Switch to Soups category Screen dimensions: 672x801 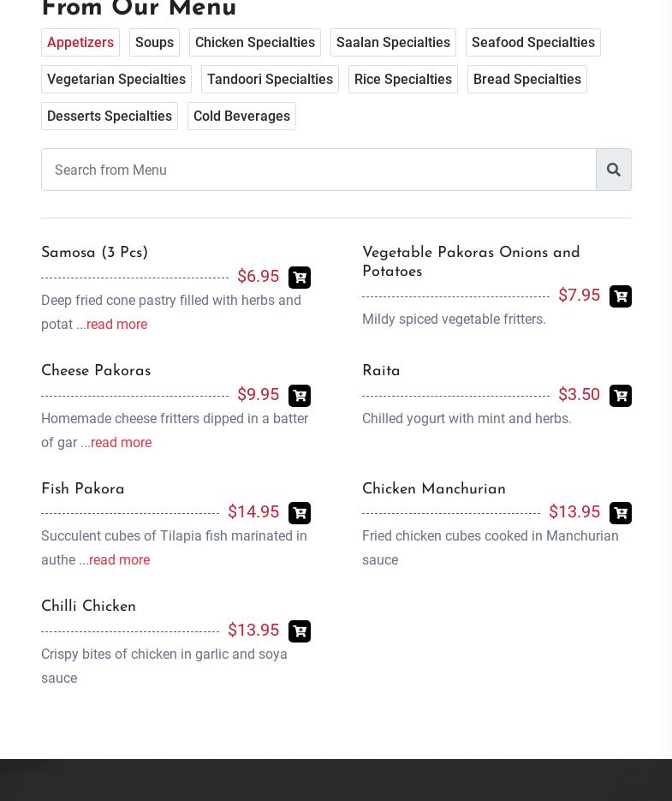154,43
